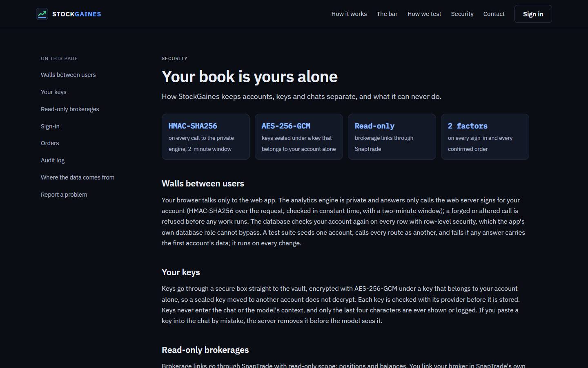Open the How it works page
The width and height of the screenshot is (588, 368).
(x=349, y=14)
